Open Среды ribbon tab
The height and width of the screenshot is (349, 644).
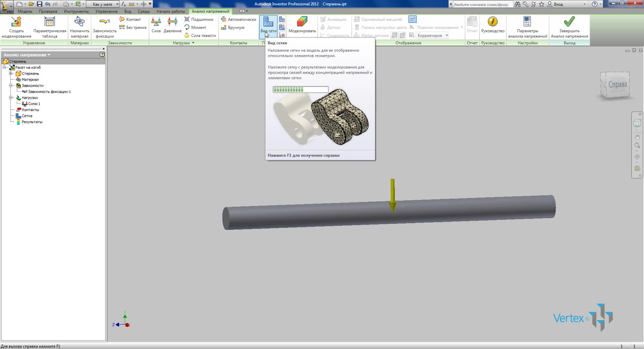(144, 11)
